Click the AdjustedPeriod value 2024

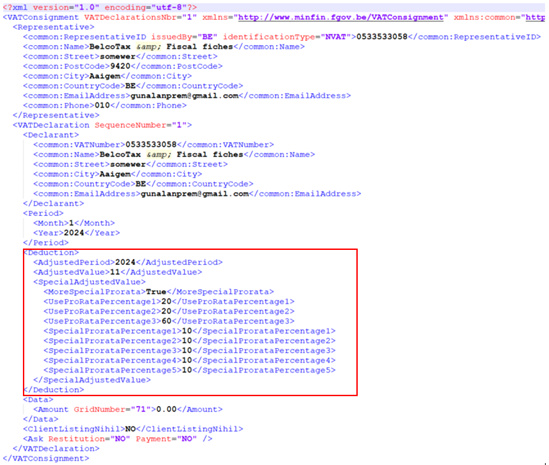(125, 262)
